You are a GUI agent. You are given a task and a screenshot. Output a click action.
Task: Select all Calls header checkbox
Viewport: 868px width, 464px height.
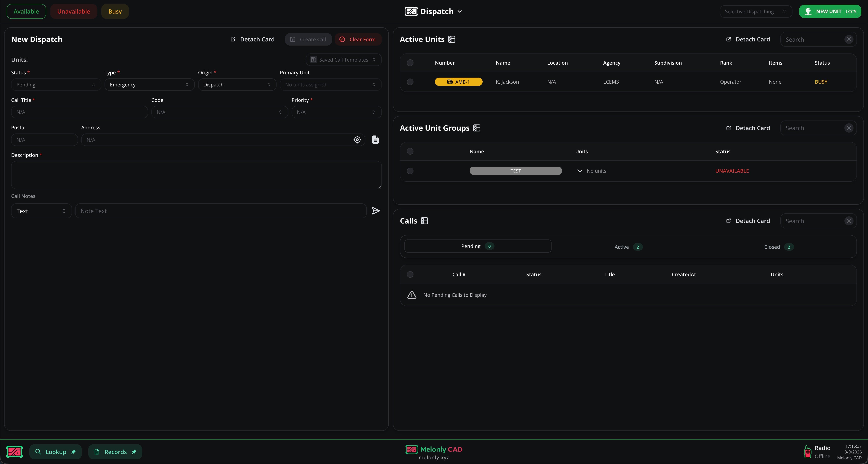(x=410, y=274)
